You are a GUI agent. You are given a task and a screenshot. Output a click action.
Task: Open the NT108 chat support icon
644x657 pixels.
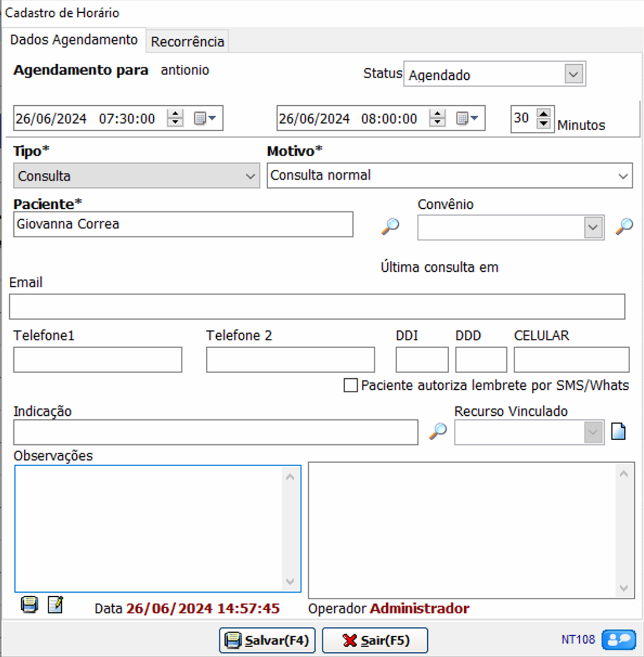tap(619, 640)
